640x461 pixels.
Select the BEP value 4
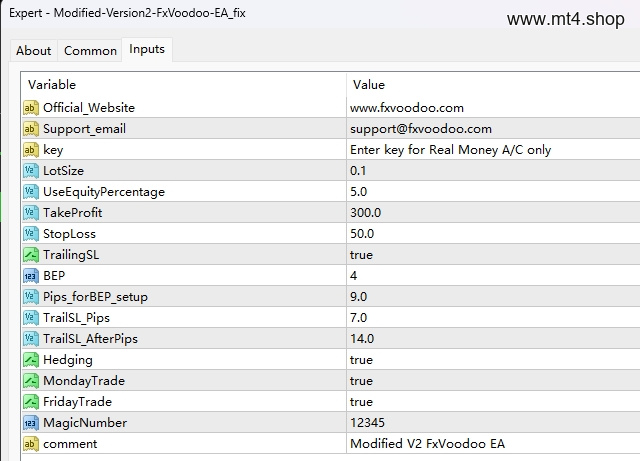point(493,276)
